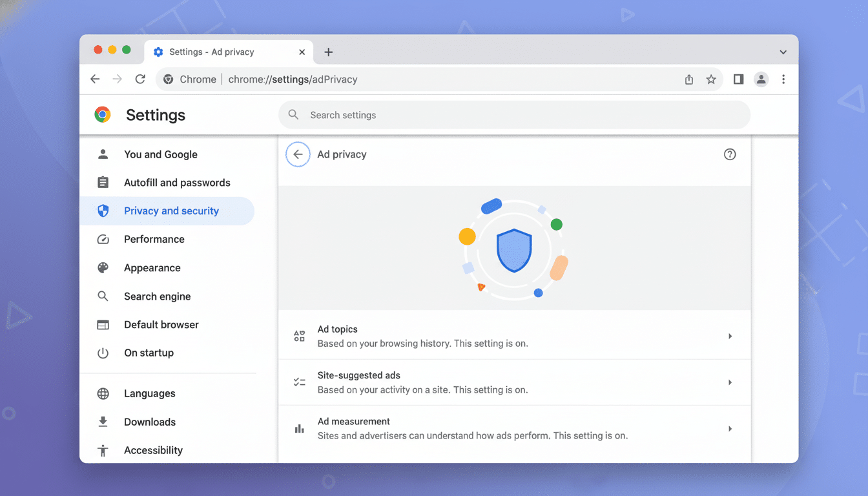Click the back arrow next to Ad privacy
This screenshot has width=868, height=496.
pyautogui.click(x=298, y=154)
